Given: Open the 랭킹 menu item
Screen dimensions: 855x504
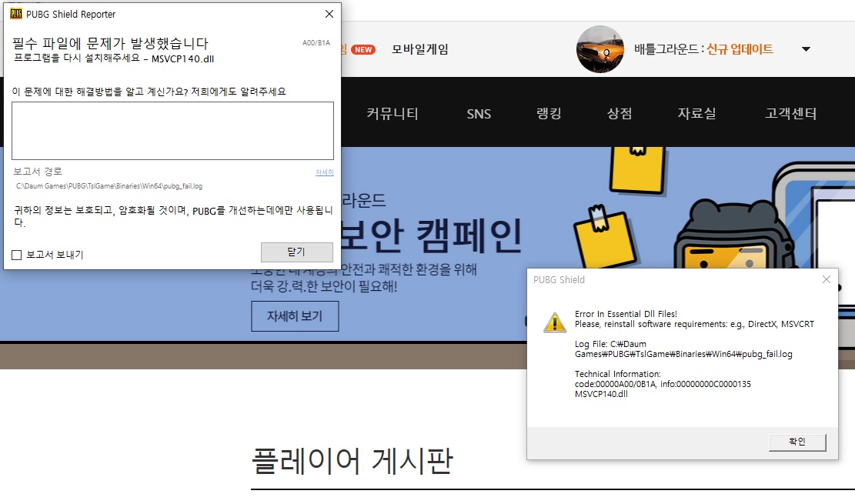Looking at the screenshot, I should click(549, 113).
